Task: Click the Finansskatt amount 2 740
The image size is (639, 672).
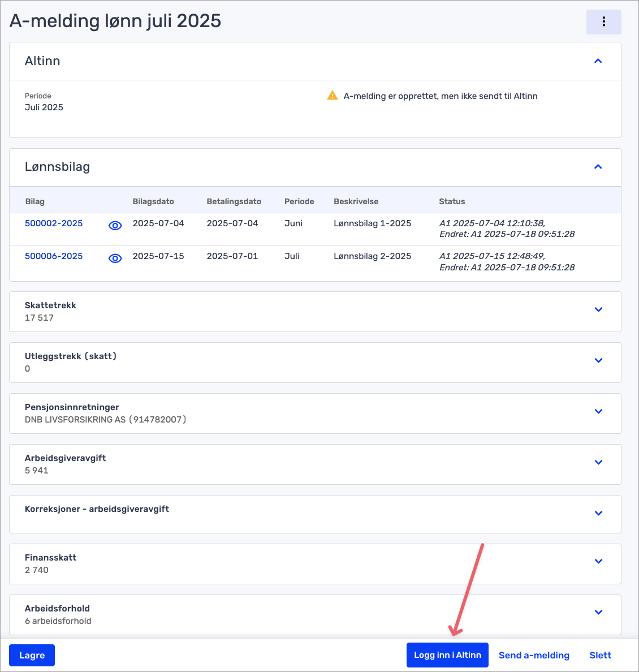Action: (36, 570)
